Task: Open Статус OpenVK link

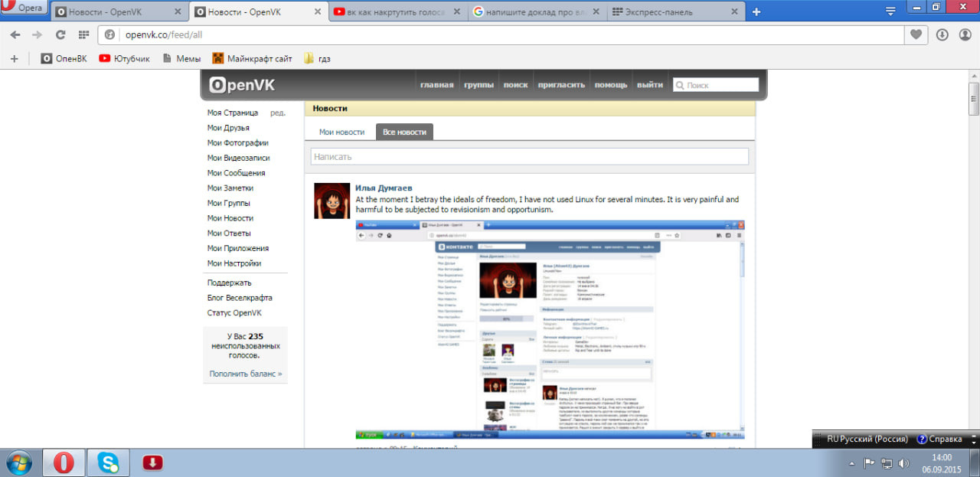Action: 234,313
